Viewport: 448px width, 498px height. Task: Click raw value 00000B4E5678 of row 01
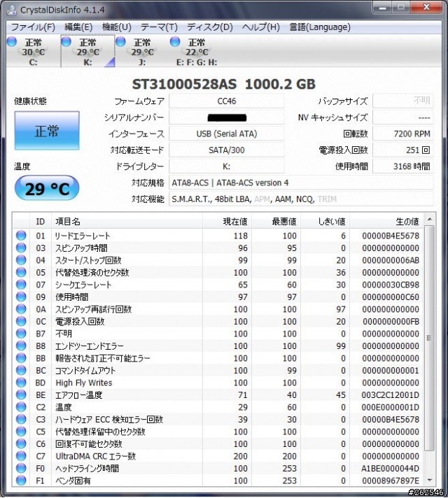390,236
